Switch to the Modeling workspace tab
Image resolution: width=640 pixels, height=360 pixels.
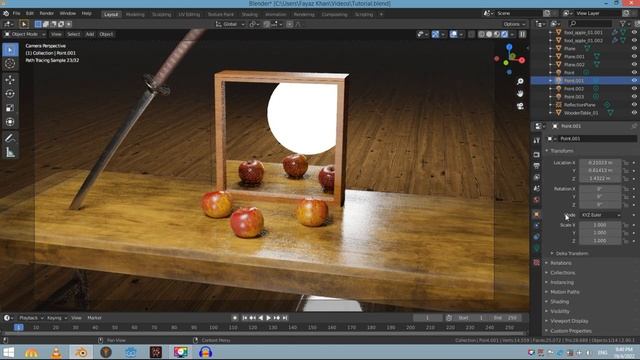[135, 14]
